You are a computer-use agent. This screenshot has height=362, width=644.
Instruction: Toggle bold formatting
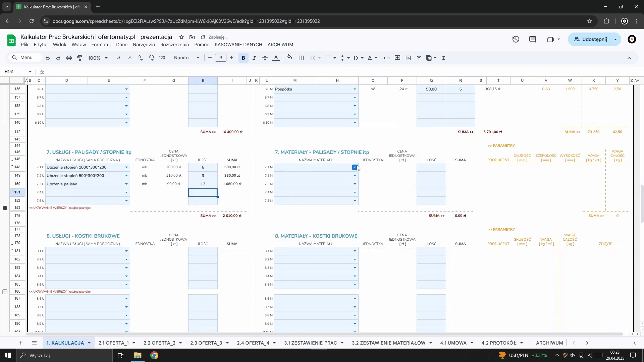(244, 58)
